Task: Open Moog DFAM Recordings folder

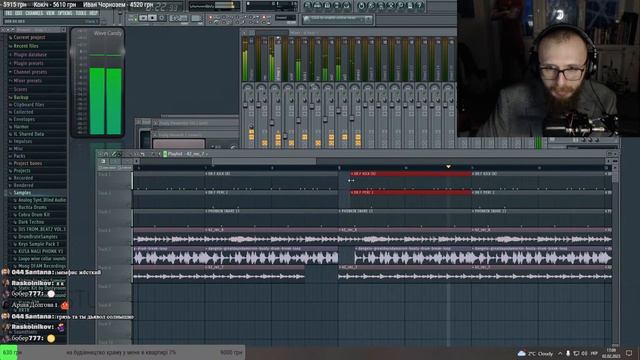Action: [42, 266]
